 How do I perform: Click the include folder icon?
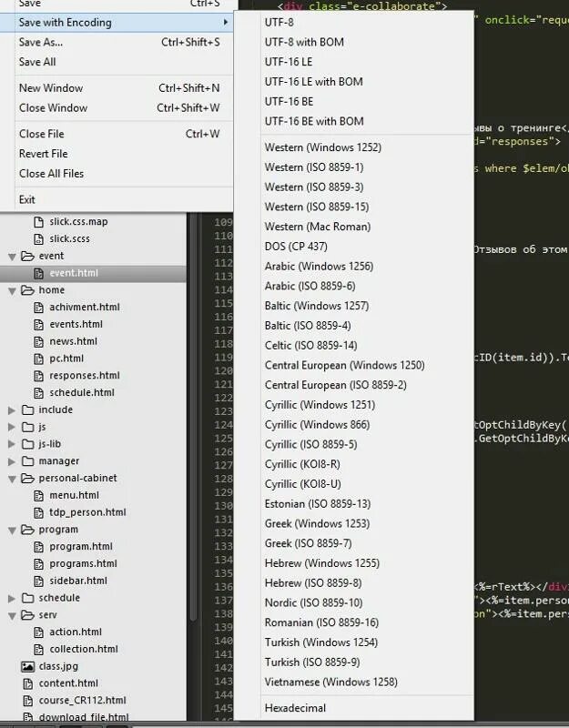(28, 410)
